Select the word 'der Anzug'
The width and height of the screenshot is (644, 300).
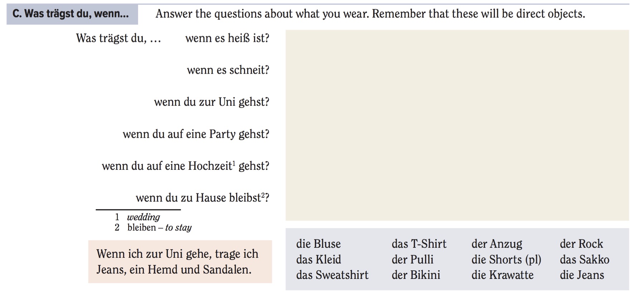pos(497,244)
